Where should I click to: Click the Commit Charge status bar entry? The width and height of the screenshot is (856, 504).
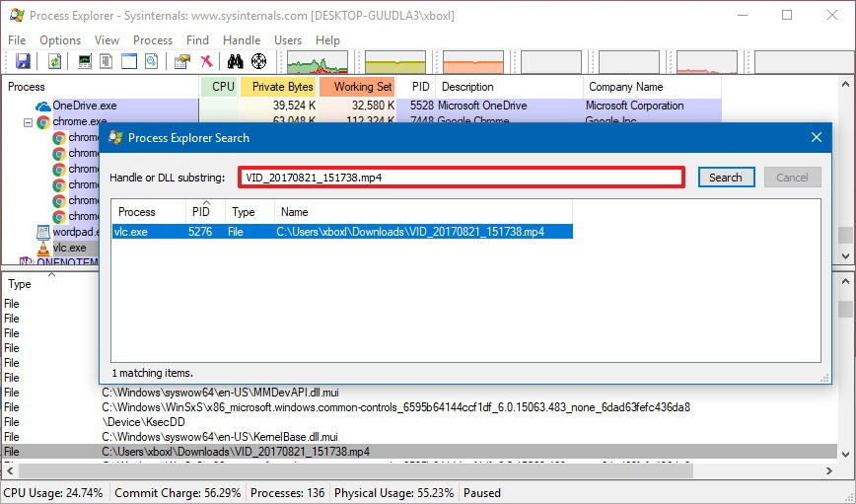pyautogui.click(x=178, y=493)
